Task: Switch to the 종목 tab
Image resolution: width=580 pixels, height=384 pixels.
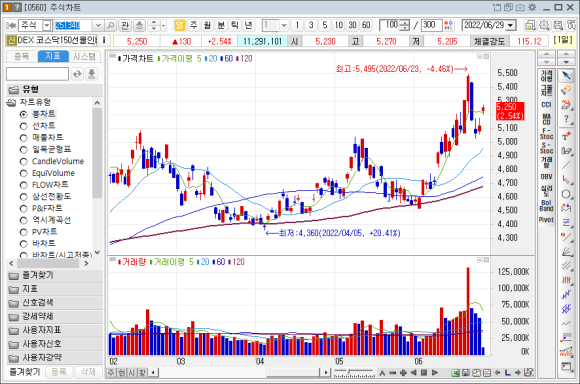Action: coord(21,56)
